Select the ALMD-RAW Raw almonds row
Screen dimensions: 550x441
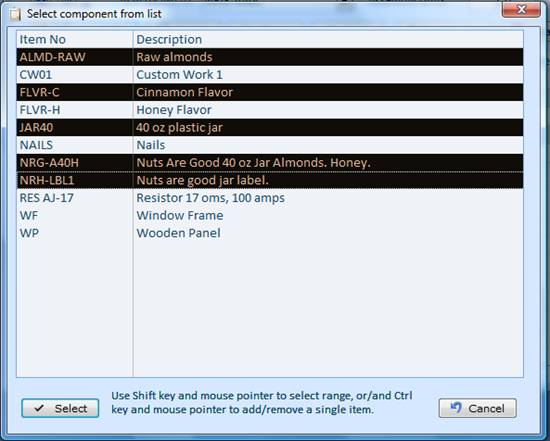[270, 57]
